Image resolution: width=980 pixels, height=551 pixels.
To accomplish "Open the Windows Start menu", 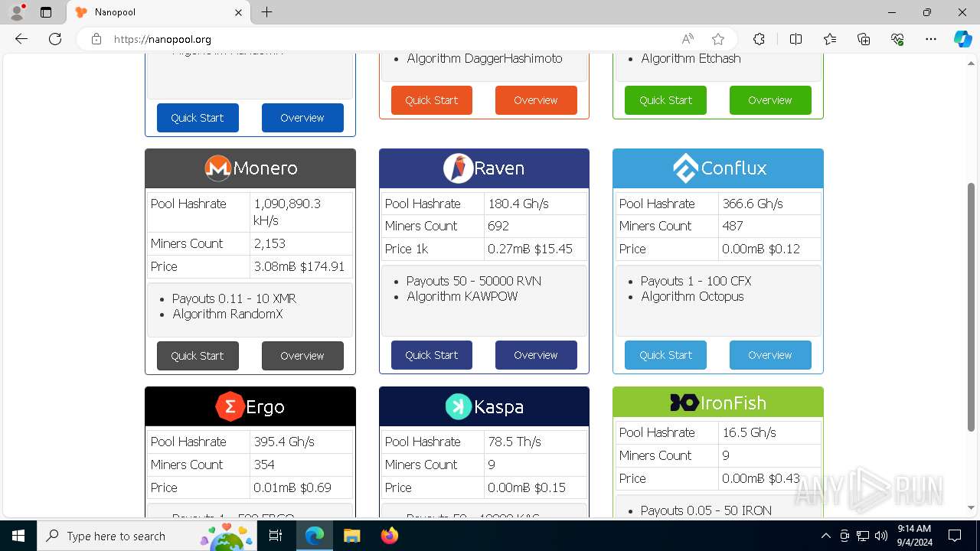I will (x=18, y=536).
